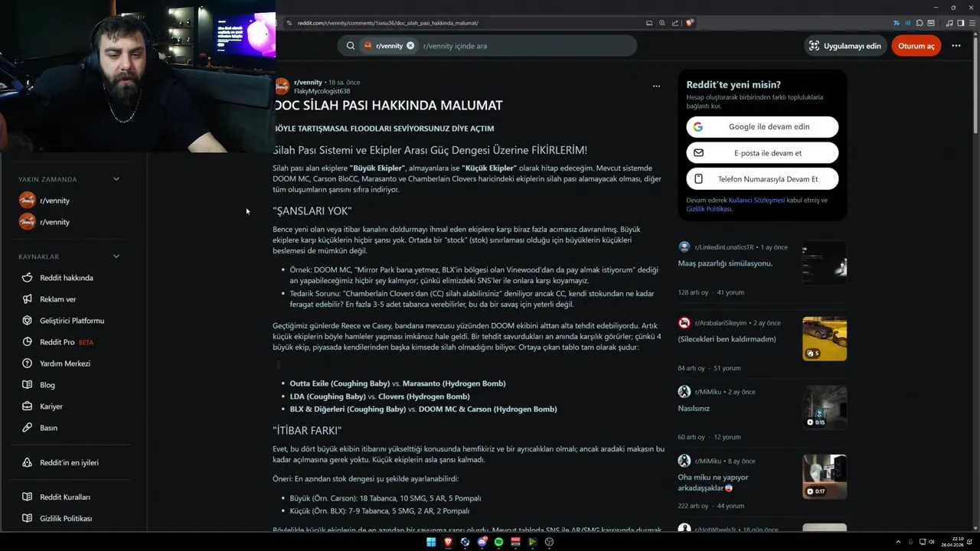Open the Gizlilik Politikası link in signup card

[x=709, y=209]
